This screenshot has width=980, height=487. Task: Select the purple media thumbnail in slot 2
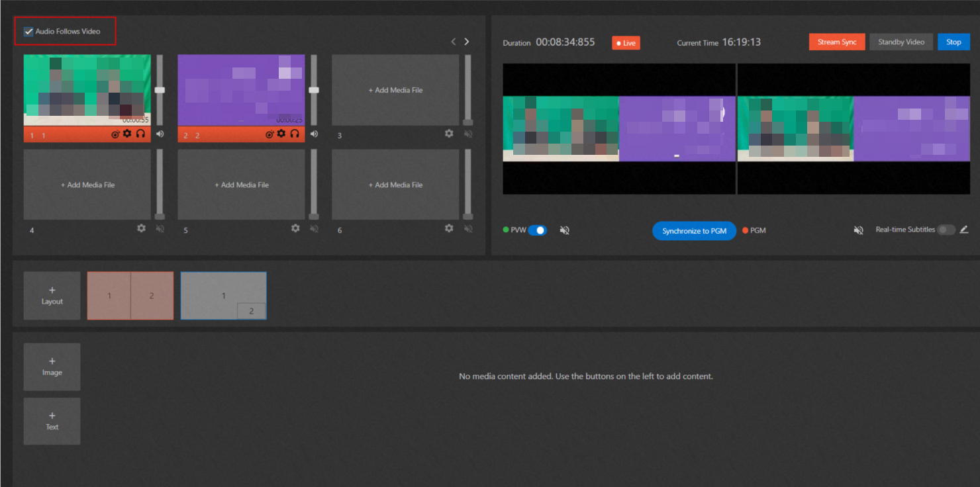[242, 90]
